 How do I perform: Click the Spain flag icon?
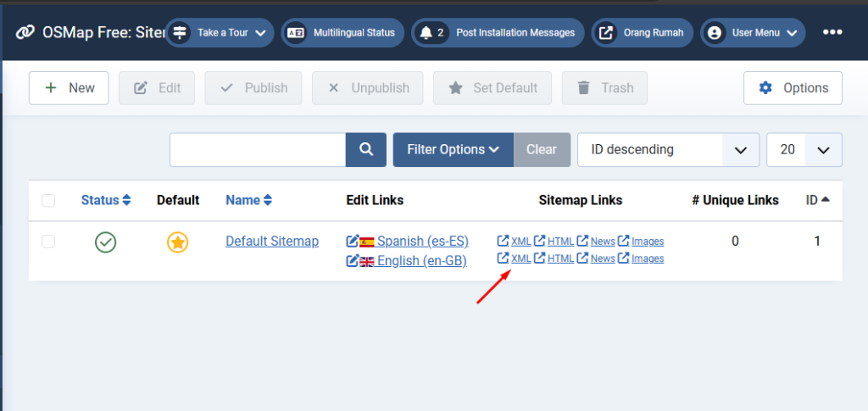pos(367,242)
